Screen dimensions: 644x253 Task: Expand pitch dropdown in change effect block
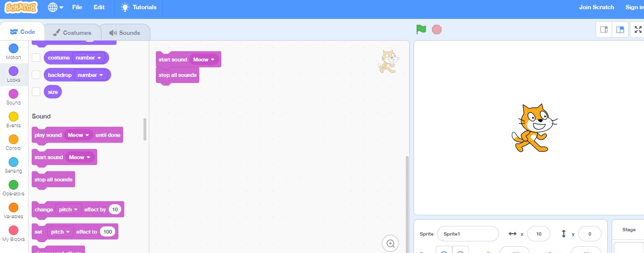69,209
